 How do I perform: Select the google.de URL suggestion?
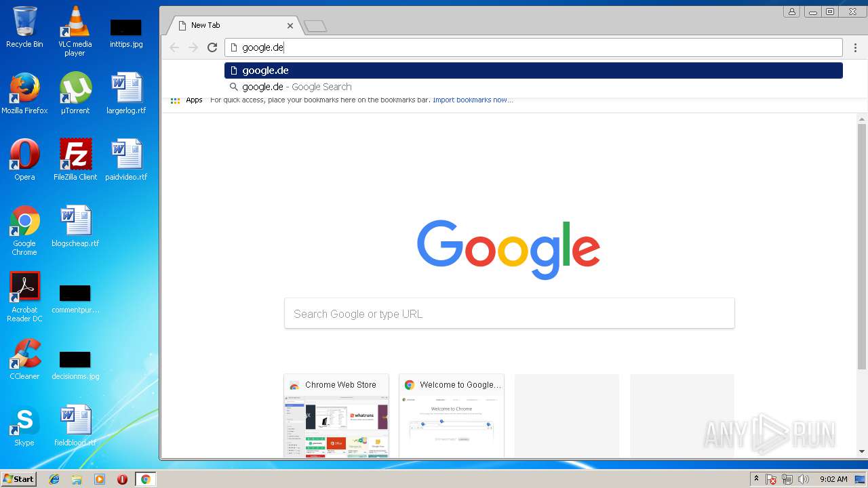(x=533, y=70)
